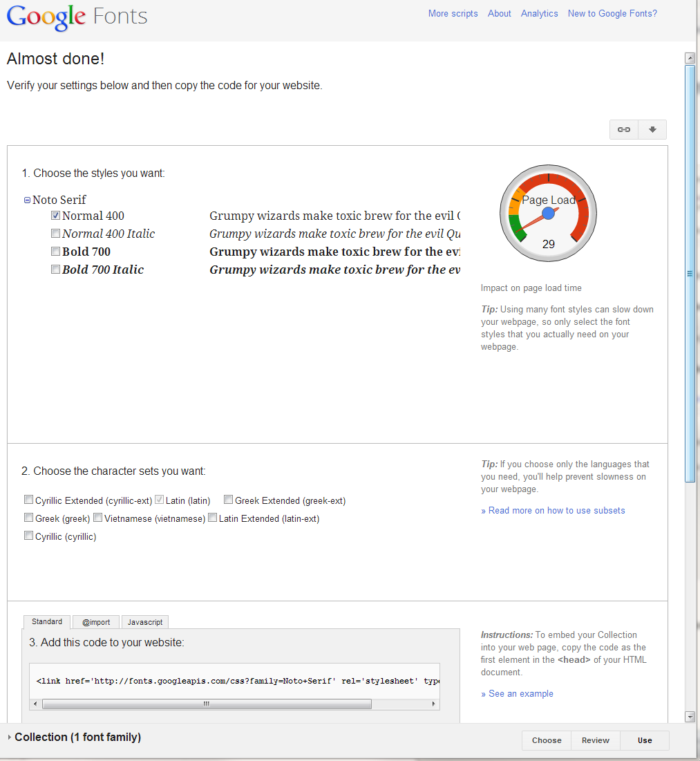
Task: Click the Use button
Action: coord(644,740)
